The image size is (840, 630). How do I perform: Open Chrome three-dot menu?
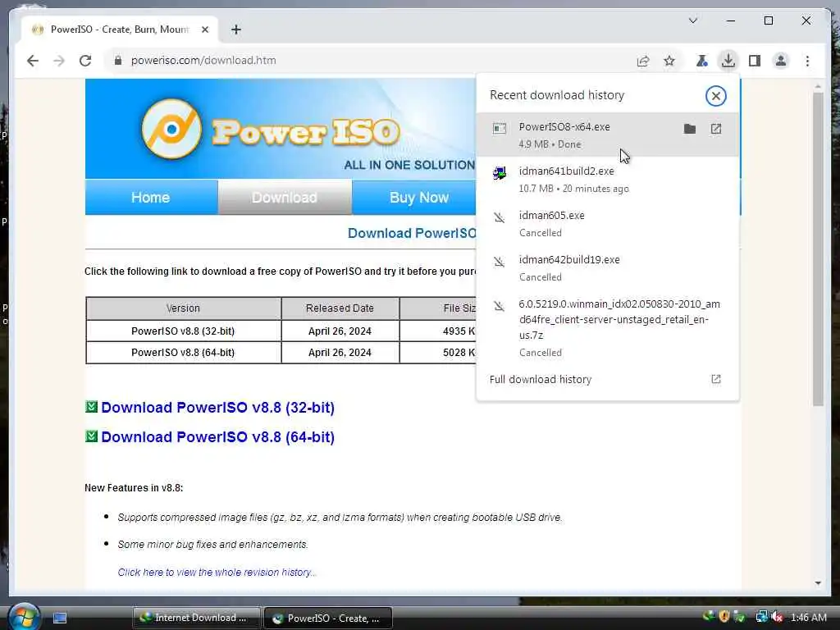click(x=807, y=61)
